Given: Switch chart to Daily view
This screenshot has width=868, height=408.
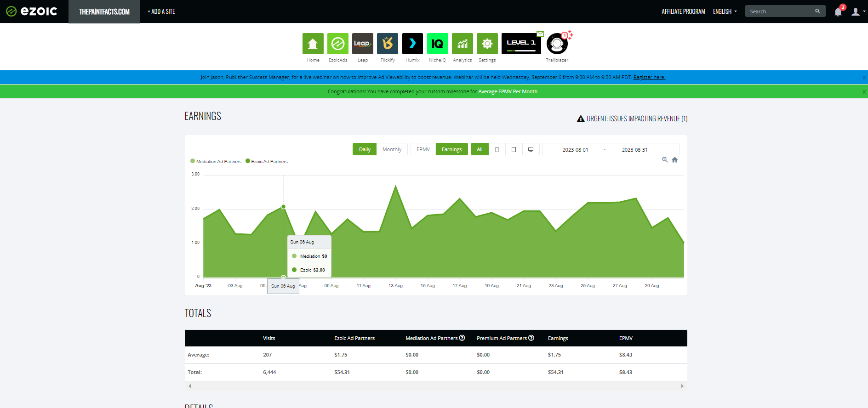Looking at the screenshot, I should point(365,149).
